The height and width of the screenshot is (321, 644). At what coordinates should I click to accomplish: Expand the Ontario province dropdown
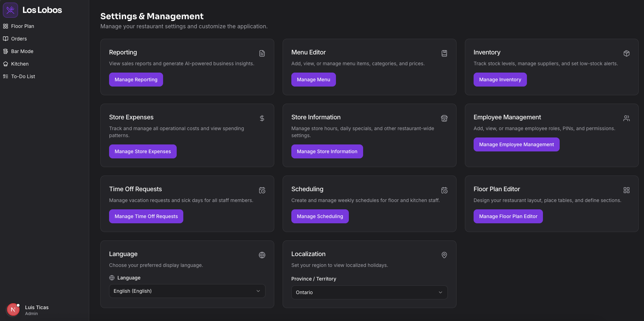click(369, 292)
